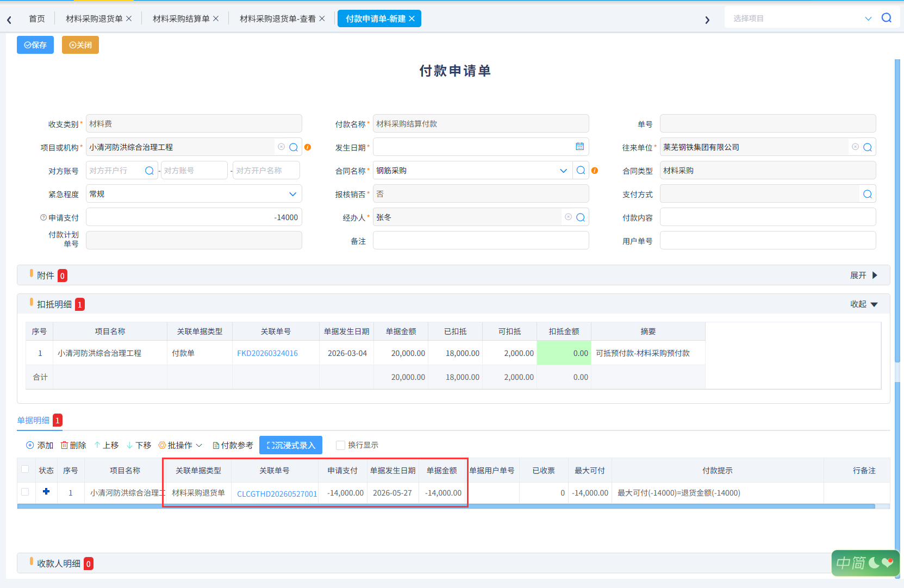
Task: Open the 材料采购结算单 tab
Action: pyautogui.click(x=181, y=18)
